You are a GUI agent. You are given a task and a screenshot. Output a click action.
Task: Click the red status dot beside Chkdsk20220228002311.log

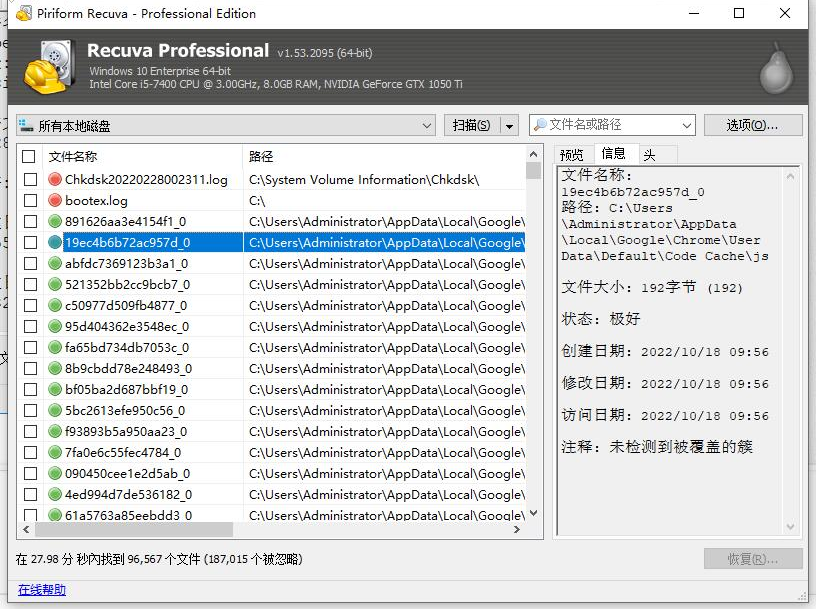(x=55, y=180)
